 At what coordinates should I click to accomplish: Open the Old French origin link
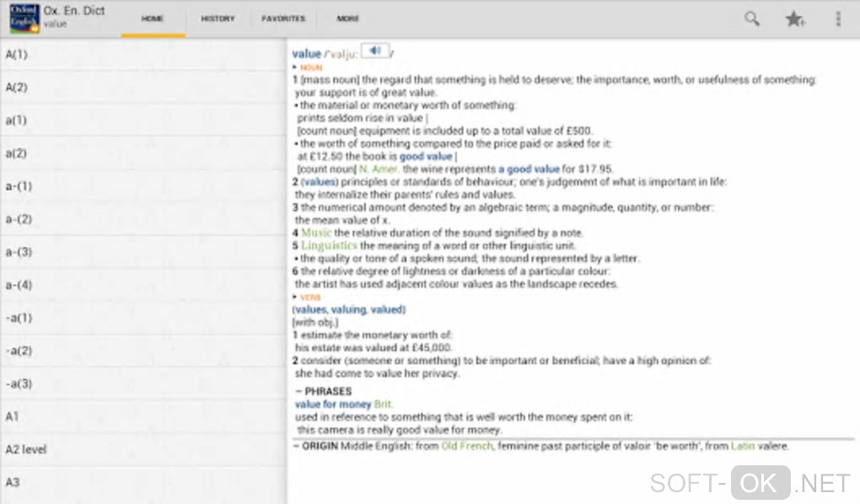466,446
